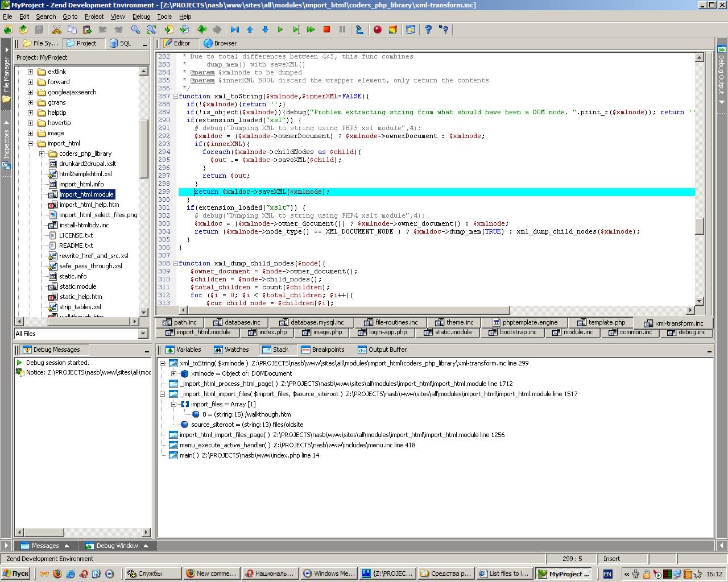
Task: Click the Paste toolbar icon
Action: (x=88, y=30)
